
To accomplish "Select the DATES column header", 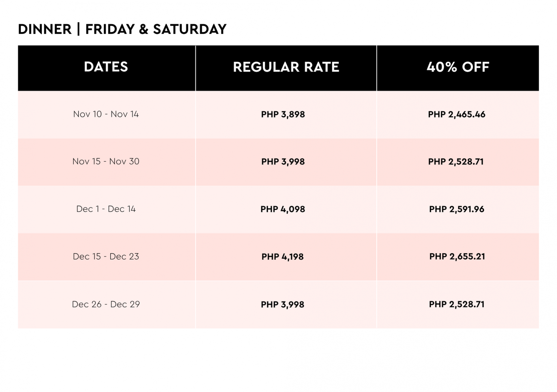I will pos(106,67).
